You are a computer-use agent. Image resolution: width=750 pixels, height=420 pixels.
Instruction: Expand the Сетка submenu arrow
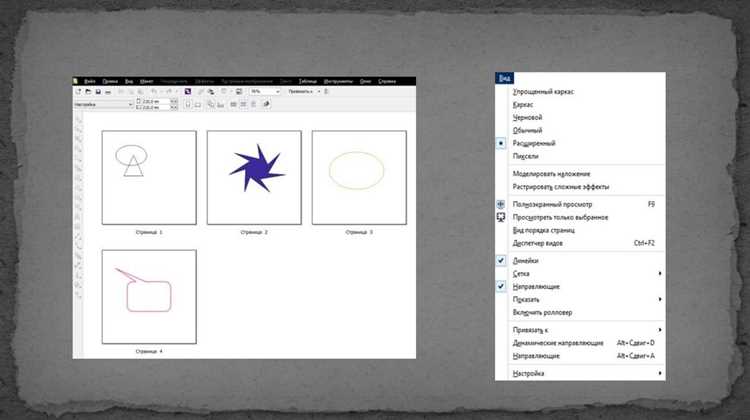(x=660, y=274)
